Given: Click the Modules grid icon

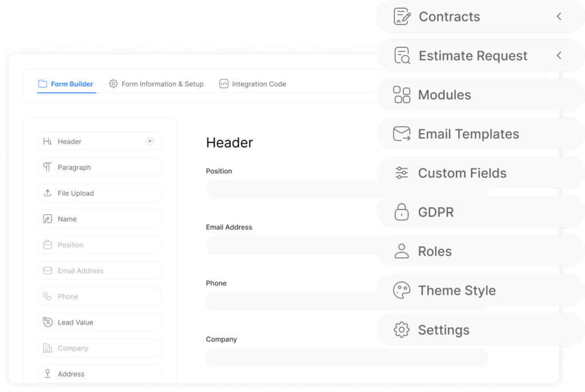Looking at the screenshot, I should pyautogui.click(x=402, y=95).
